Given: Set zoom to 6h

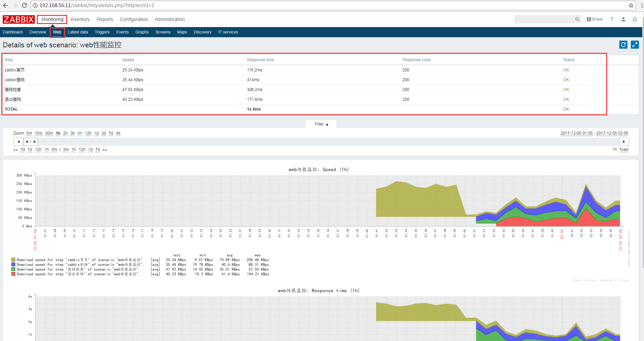Looking at the screenshot, I should pyautogui.click(x=80, y=133).
